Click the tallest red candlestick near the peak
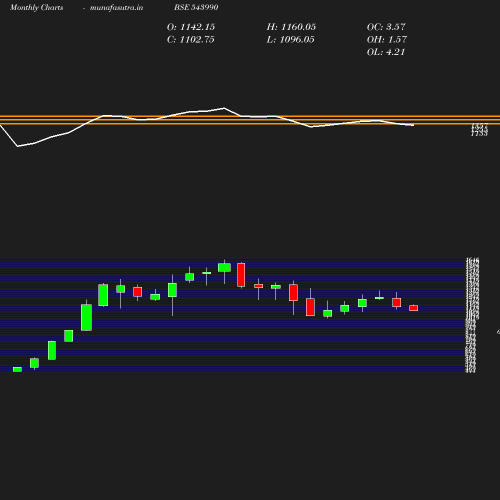 (x=241, y=275)
